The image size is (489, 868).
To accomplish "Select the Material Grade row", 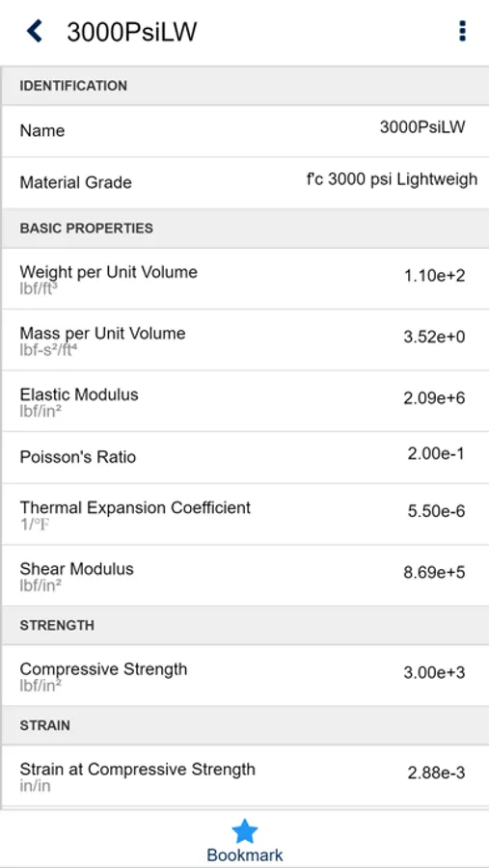I will click(245, 182).
